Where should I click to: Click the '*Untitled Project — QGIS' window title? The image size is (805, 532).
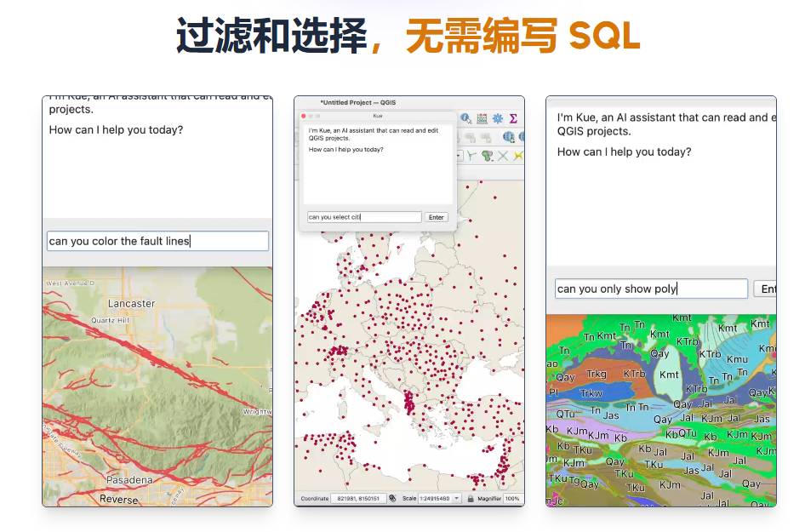point(358,102)
